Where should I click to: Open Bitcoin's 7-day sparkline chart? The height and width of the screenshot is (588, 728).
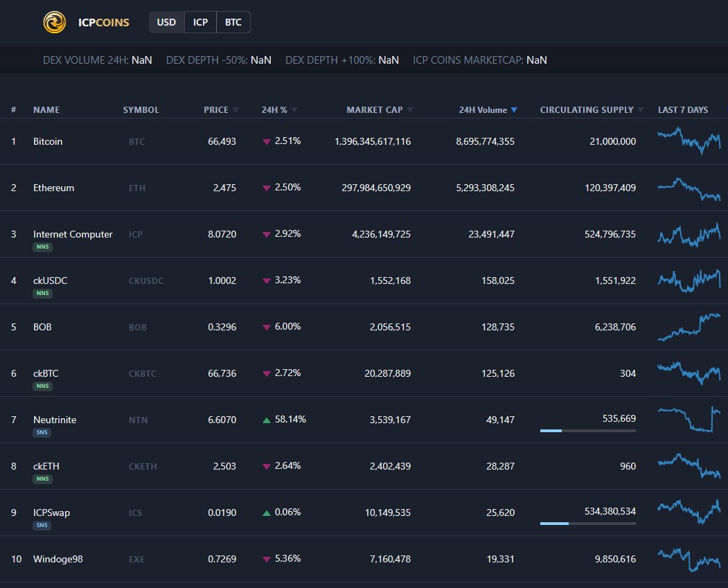(689, 141)
